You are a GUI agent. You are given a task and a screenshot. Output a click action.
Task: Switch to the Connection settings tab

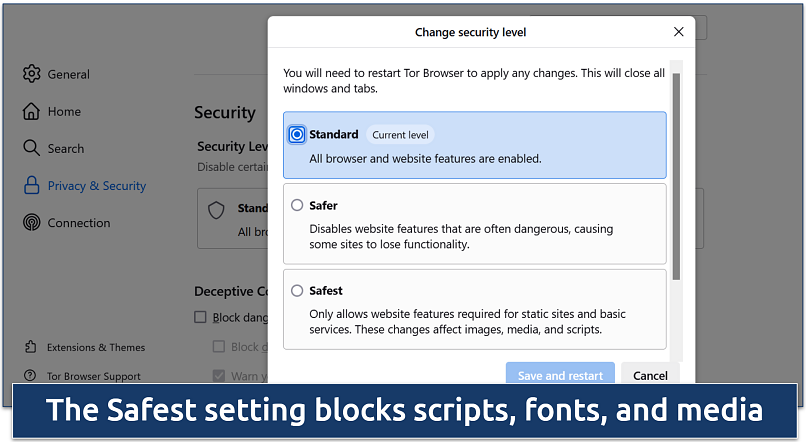[x=78, y=223]
